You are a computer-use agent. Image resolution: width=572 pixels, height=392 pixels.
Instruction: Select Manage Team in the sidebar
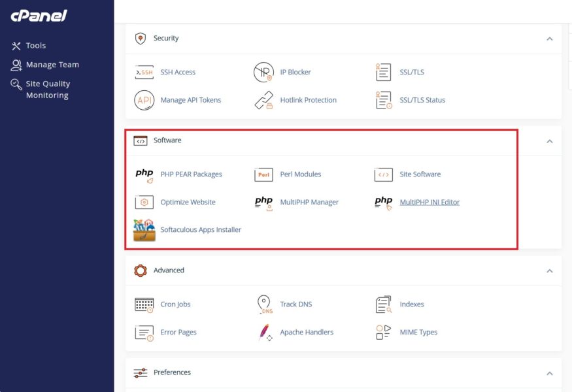(48, 64)
